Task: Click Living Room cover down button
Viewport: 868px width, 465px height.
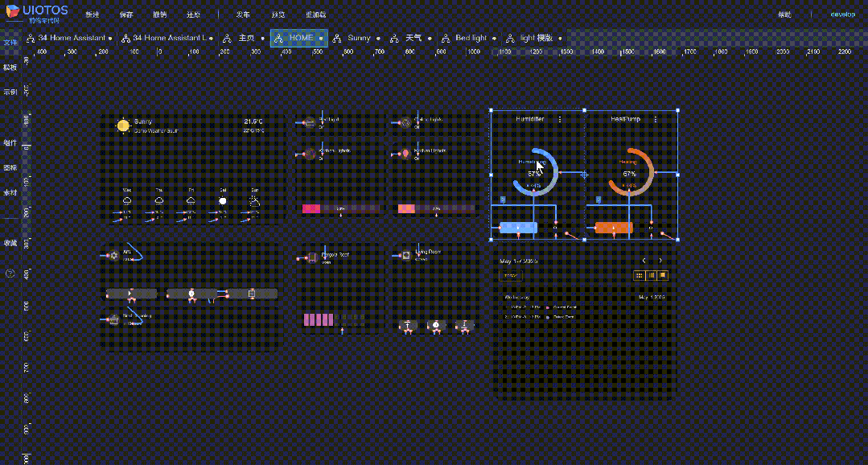Action: pyautogui.click(x=464, y=324)
